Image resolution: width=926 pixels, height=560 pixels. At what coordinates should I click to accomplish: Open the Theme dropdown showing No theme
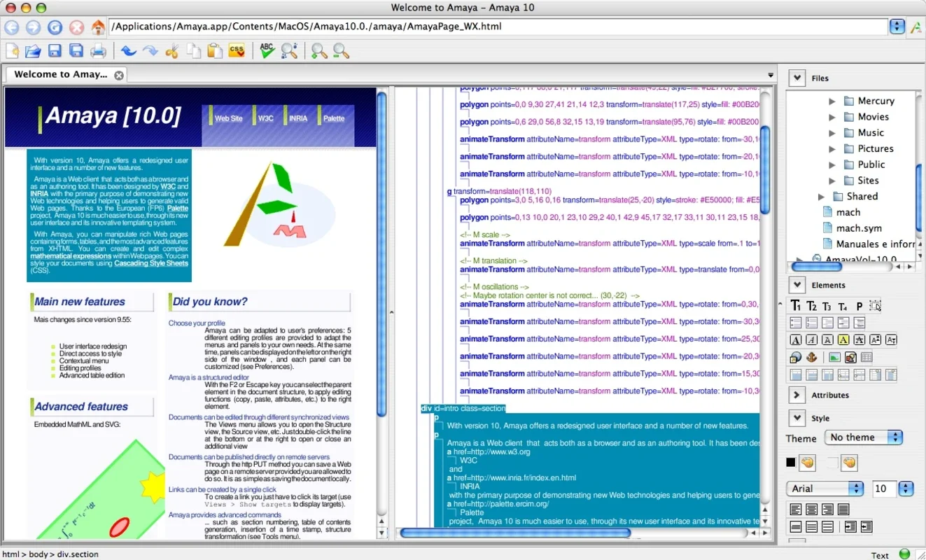tap(864, 437)
